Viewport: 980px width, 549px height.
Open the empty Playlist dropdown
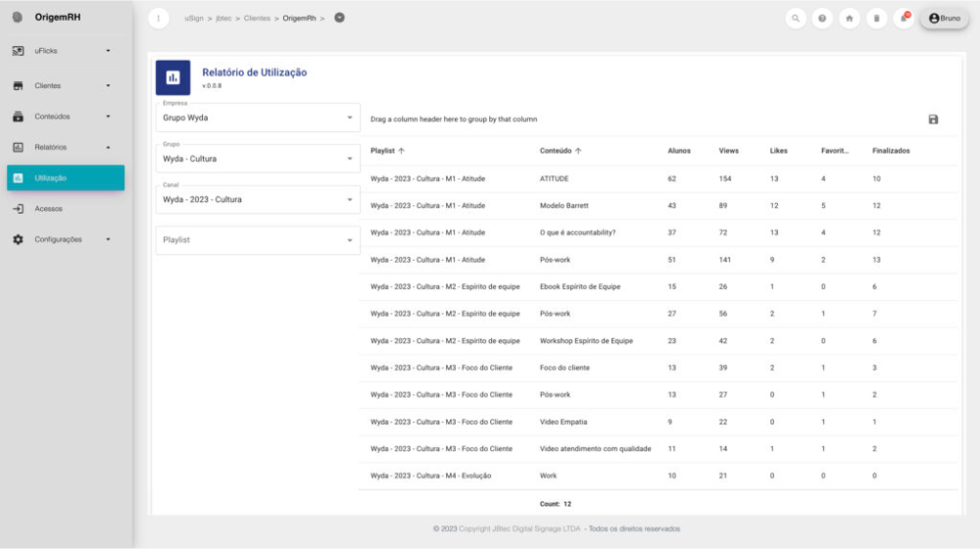pos(258,240)
